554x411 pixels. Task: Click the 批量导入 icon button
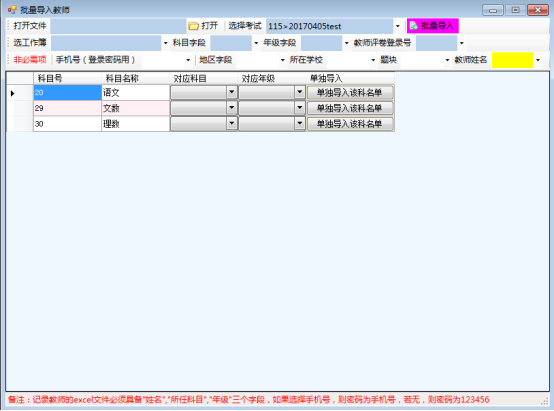pyautogui.click(x=432, y=26)
